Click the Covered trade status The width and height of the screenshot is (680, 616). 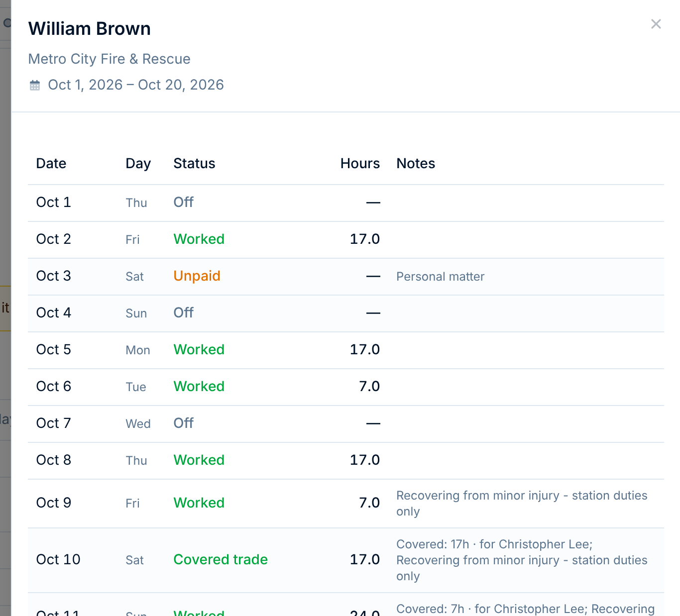pyautogui.click(x=221, y=559)
